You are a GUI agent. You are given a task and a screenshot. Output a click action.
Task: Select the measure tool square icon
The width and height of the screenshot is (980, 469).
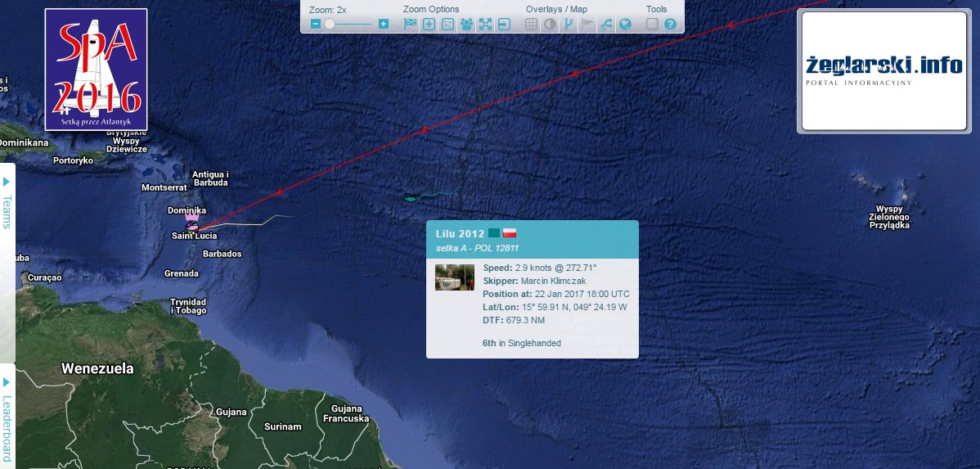click(x=653, y=25)
